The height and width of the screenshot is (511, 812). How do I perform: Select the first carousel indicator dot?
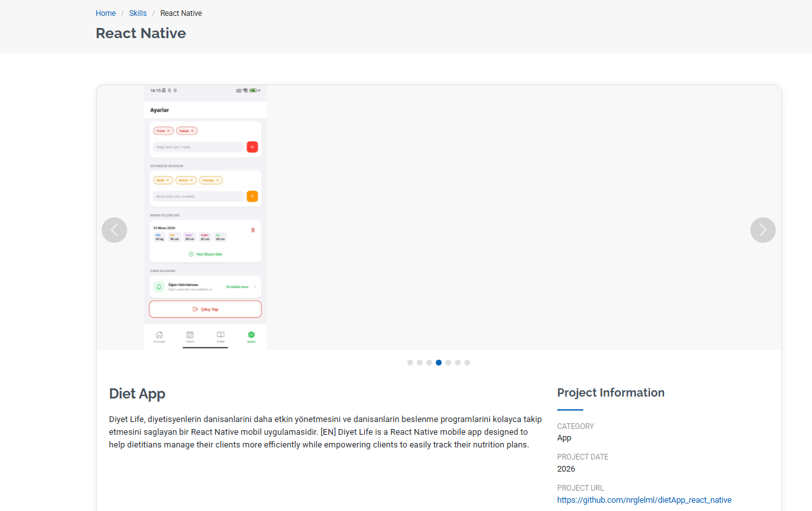pyautogui.click(x=410, y=363)
